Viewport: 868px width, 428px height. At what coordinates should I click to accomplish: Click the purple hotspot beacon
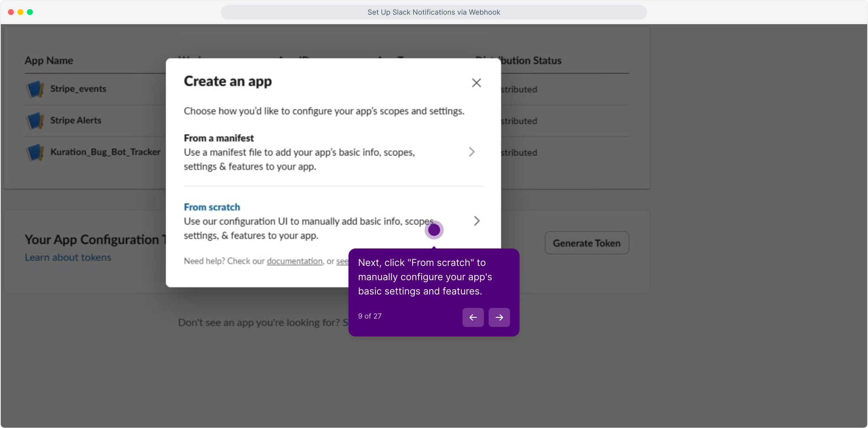click(x=434, y=230)
